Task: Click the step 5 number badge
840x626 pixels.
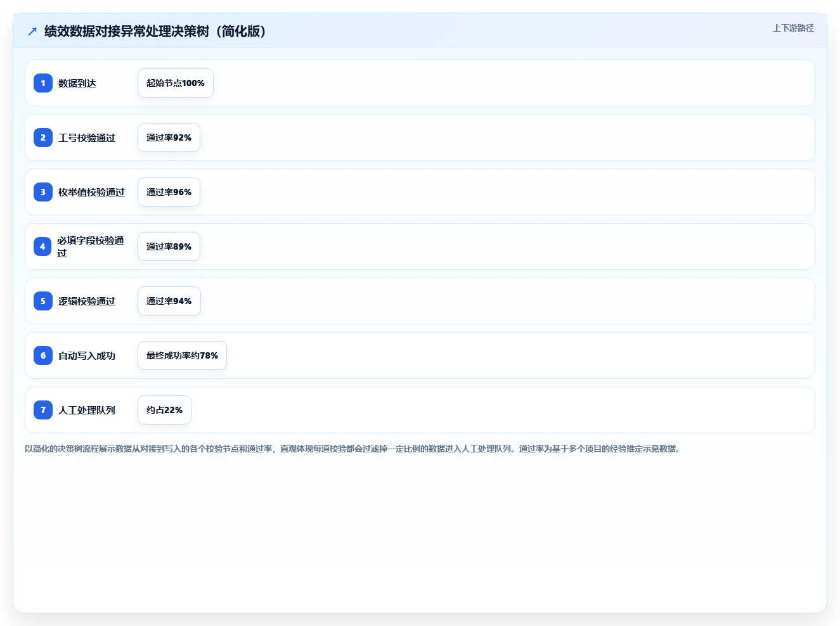Action: click(x=43, y=301)
